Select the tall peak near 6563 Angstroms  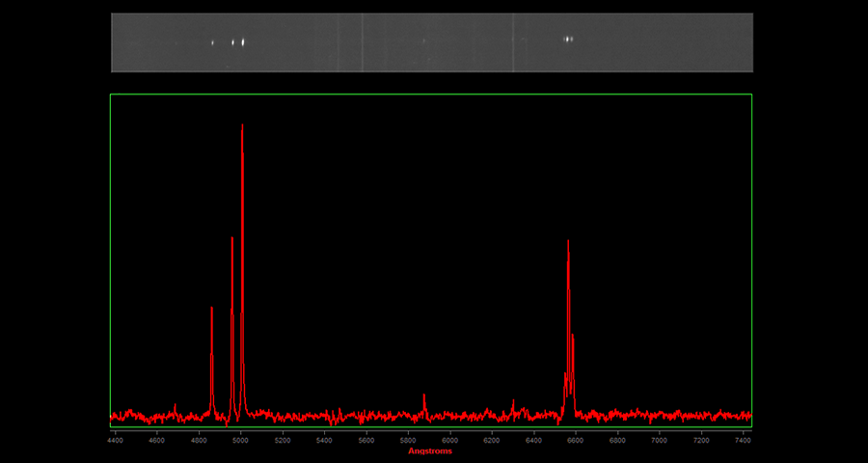pyautogui.click(x=568, y=241)
